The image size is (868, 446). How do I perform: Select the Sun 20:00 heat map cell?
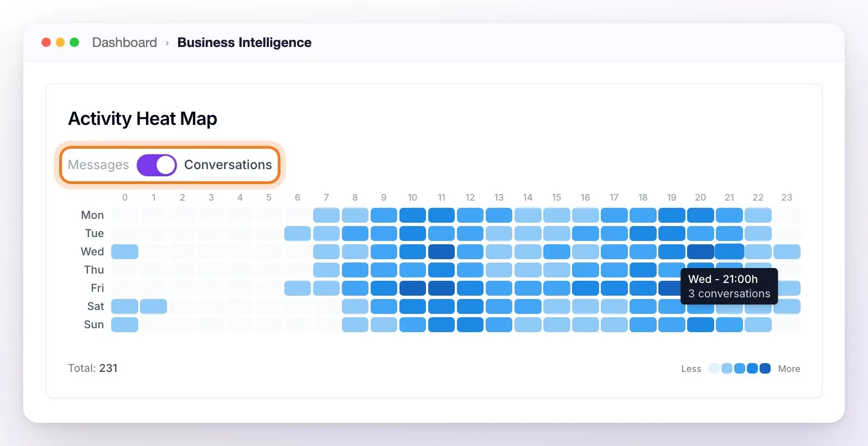[x=700, y=324]
